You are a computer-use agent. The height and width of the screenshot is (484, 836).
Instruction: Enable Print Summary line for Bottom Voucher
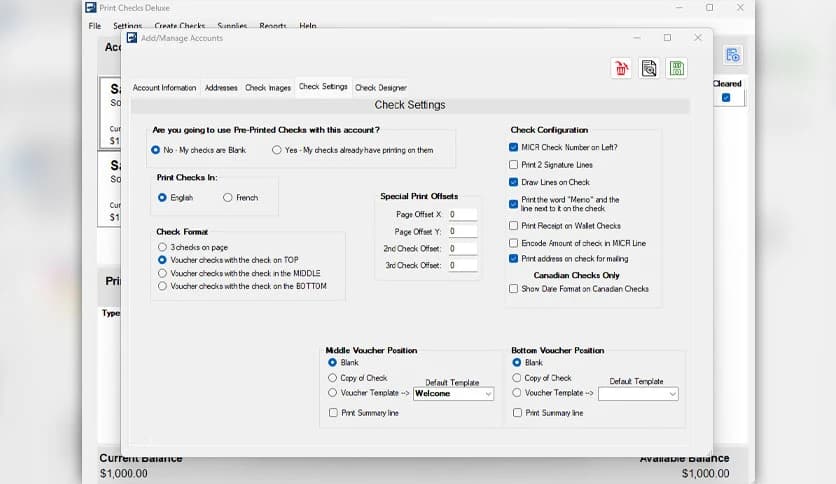[517, 413]
